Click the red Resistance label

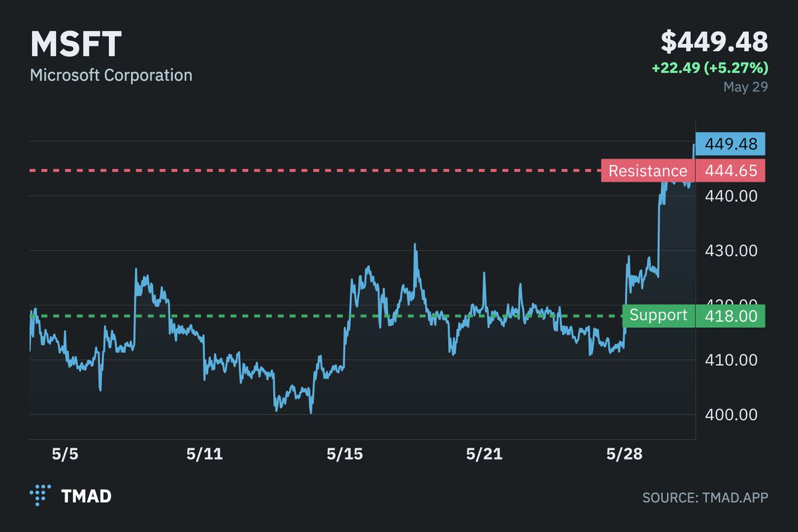point(648,171)
